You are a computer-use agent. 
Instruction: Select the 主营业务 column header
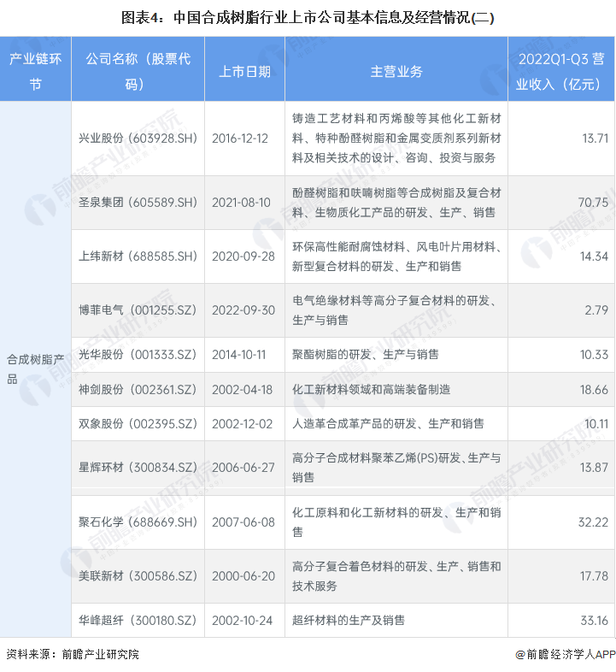point(396,72)
